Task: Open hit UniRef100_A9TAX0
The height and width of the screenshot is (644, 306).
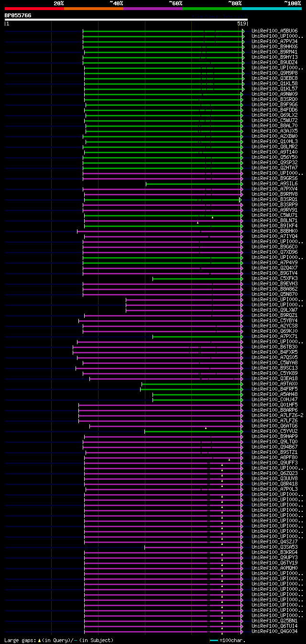Action: coord(274,384)
